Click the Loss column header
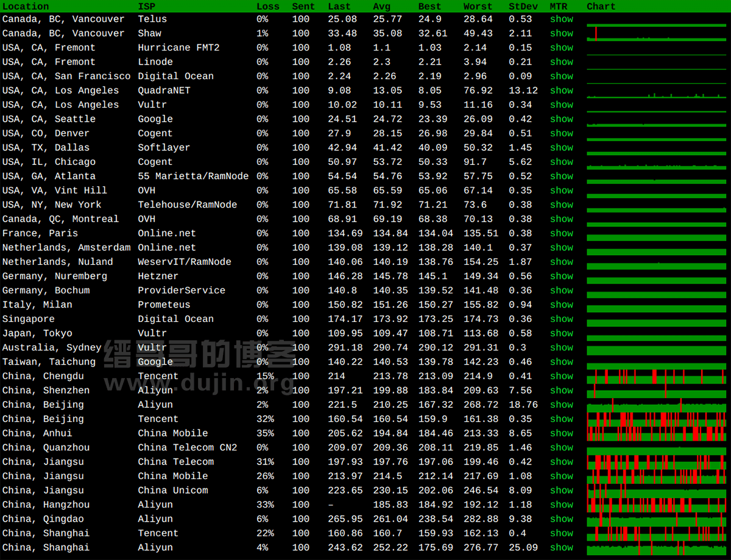The height and width of the screenshot is (560, 731). (268, 7)
